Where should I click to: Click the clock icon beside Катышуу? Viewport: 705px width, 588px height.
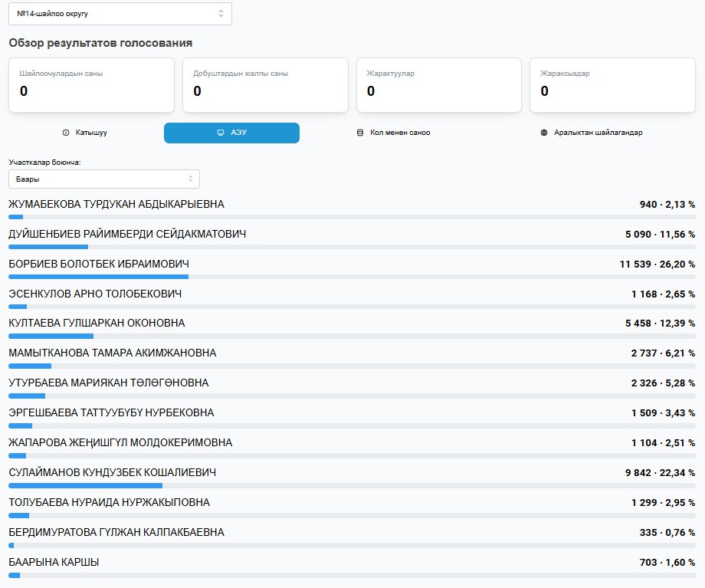click(66, 133)
